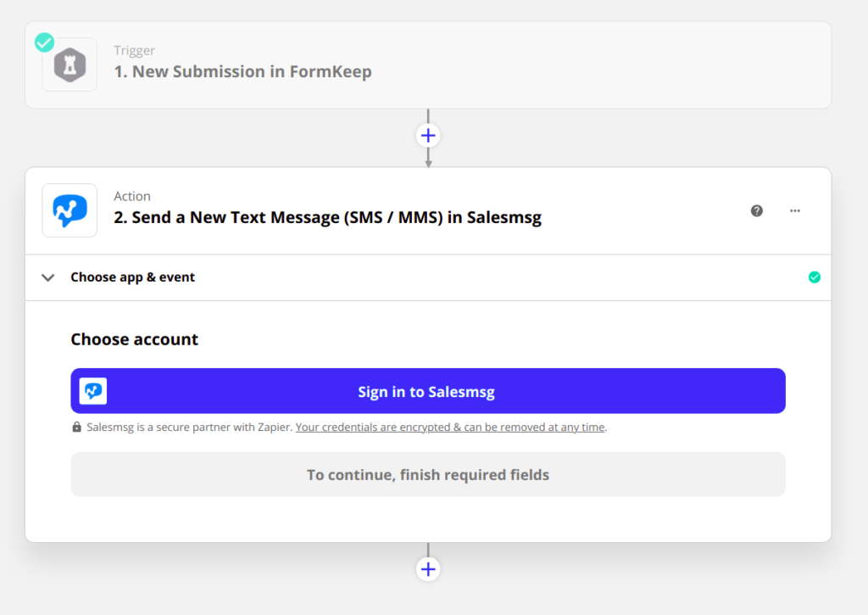Click the 'Trigger' label on the first step
The image size is (868, 615).
coord(135,51)
